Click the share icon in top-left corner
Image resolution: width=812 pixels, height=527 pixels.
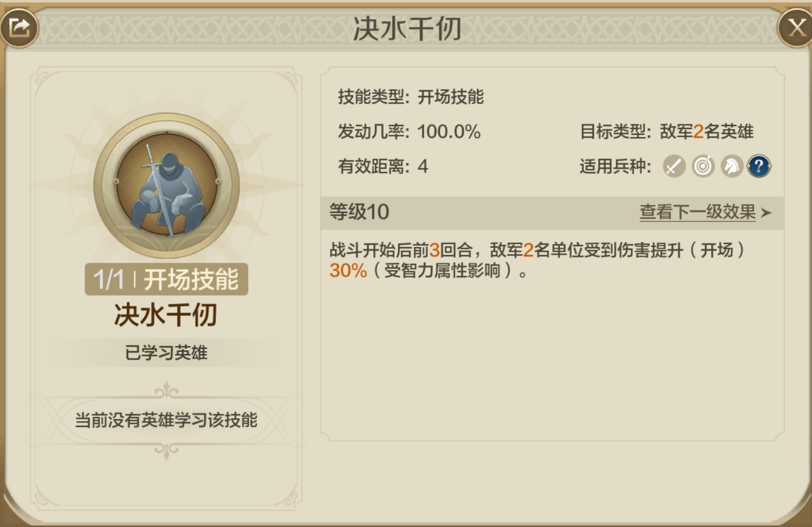[19, 28]
